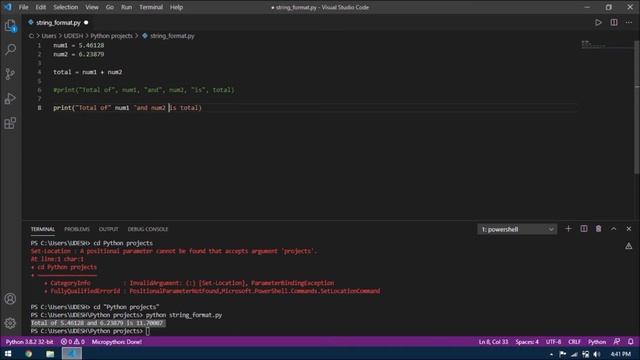Select Python 3.8.2 32-bit interpreter
Image resolution: width=640 pixels, height=360 pixels.
29,342
